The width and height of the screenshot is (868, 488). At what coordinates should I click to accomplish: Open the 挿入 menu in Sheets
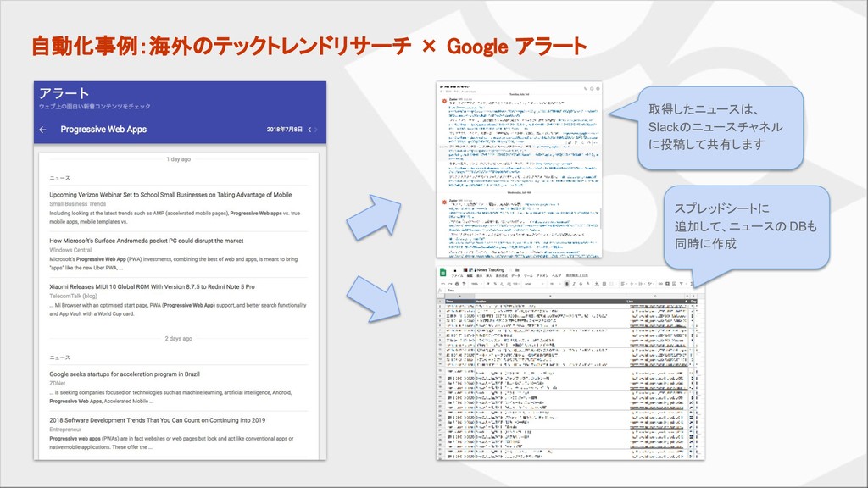(489, 276)
